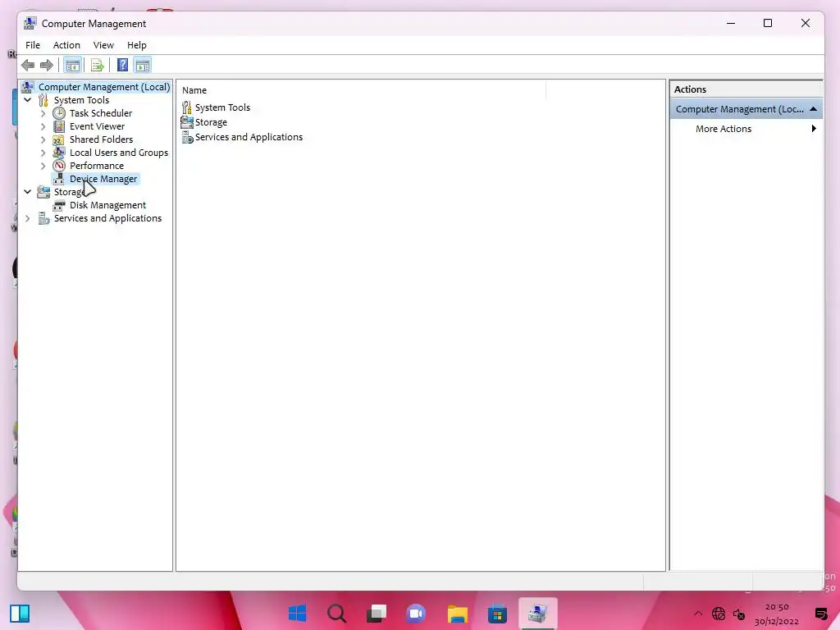This screenshot has height=630, width=840.
Task: Click the System Tools icon in center pane
Action: [187, 107]
